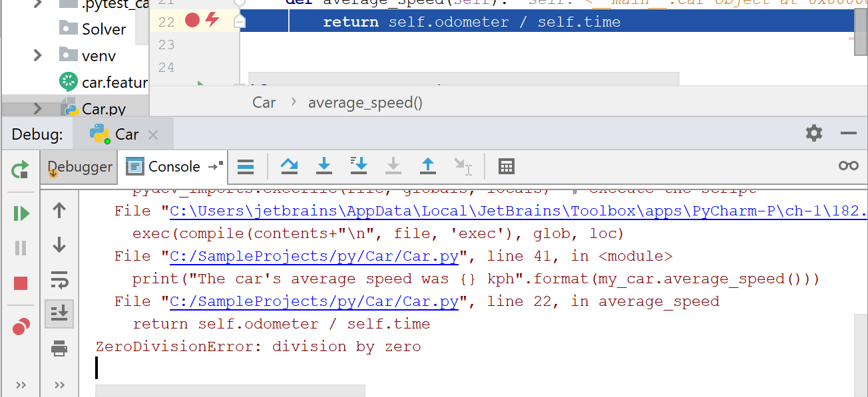
Task: Click ZeroDivisionError message text
Action: click(x=258, y=346)
